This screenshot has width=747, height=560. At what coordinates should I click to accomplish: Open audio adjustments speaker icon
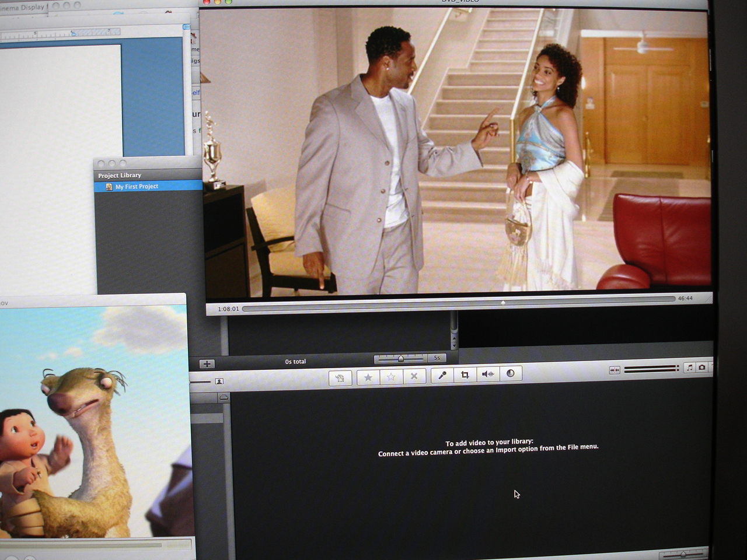488,374
